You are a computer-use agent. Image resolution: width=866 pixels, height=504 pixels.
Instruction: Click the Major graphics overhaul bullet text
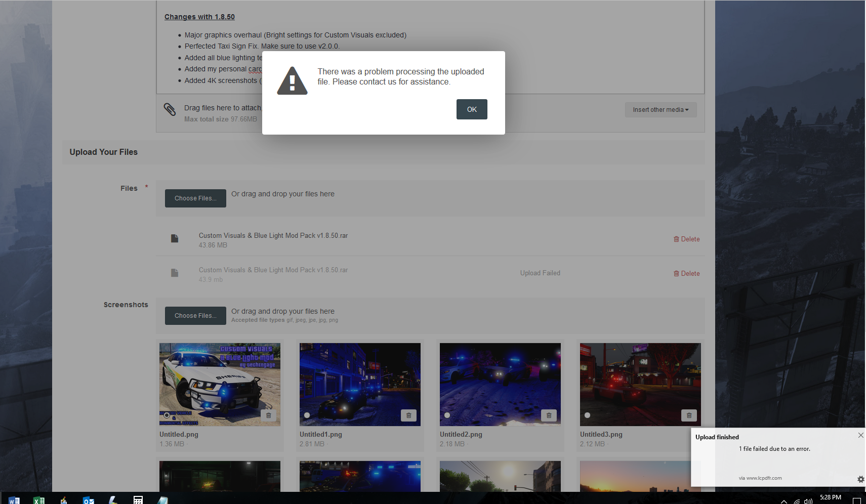click(x=296, y=35)
